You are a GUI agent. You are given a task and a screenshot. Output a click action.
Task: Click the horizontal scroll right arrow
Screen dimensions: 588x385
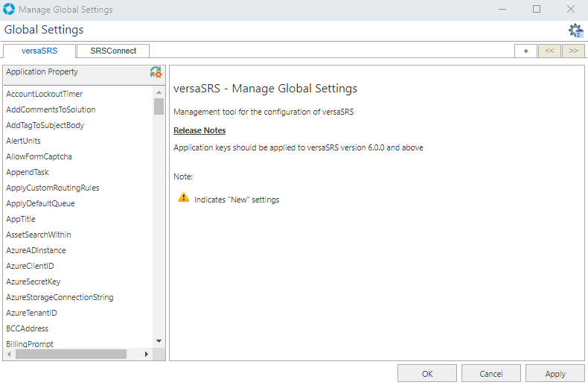click(146, 354)
